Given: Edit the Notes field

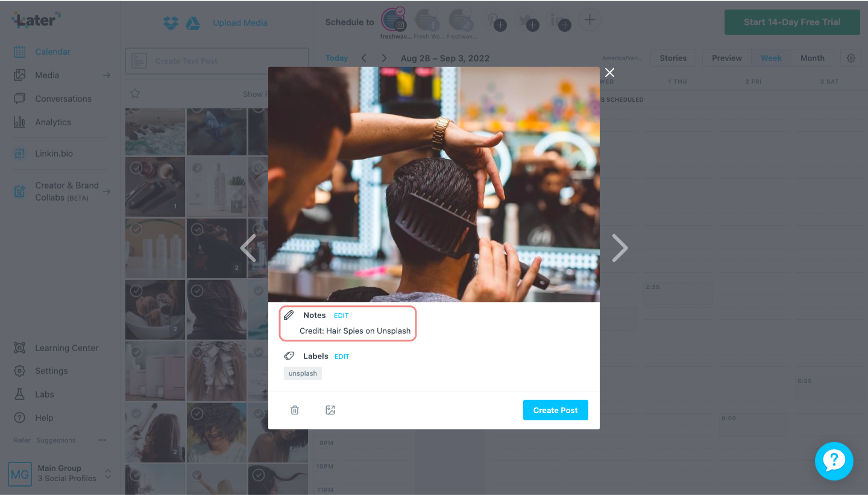Looking at the screenshot, I should [x=341, y=316].
